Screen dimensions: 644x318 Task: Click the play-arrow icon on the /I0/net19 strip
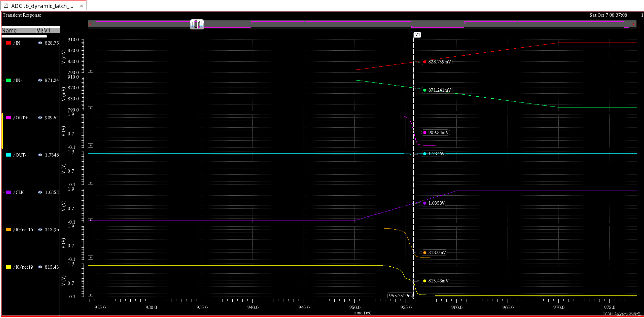click(91, 295)
